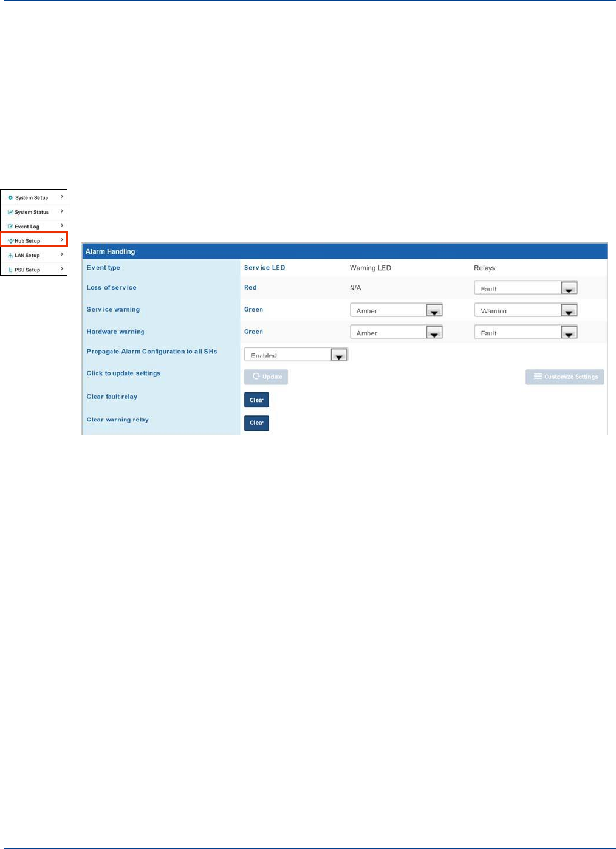Open the LAN Setup menu item
The image size is (616, 849).
(33, 255)
